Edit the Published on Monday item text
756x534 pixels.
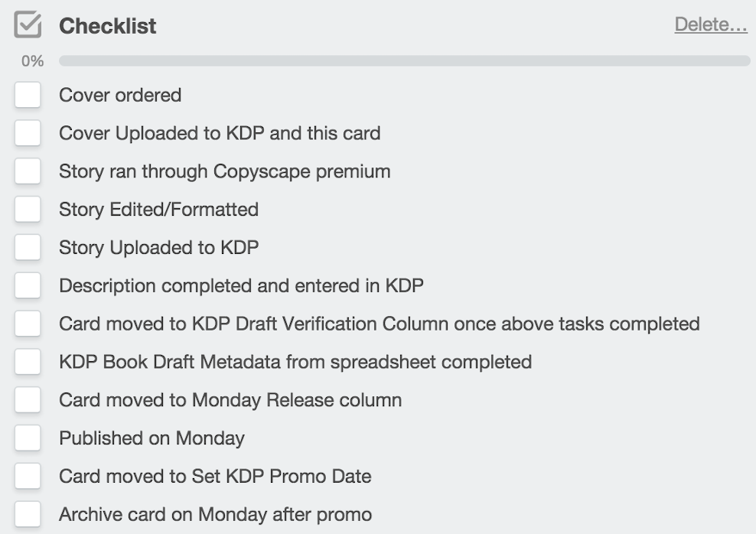tap(152, 438)
